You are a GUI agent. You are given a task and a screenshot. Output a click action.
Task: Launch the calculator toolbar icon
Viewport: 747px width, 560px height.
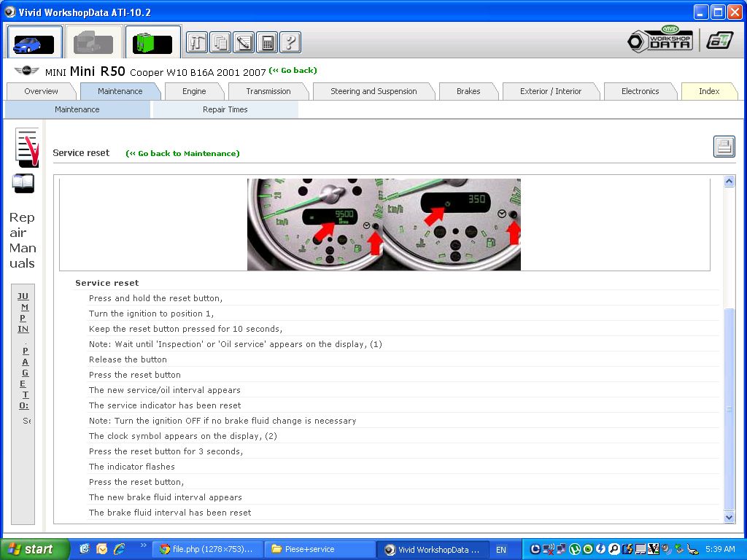point(267,42)
